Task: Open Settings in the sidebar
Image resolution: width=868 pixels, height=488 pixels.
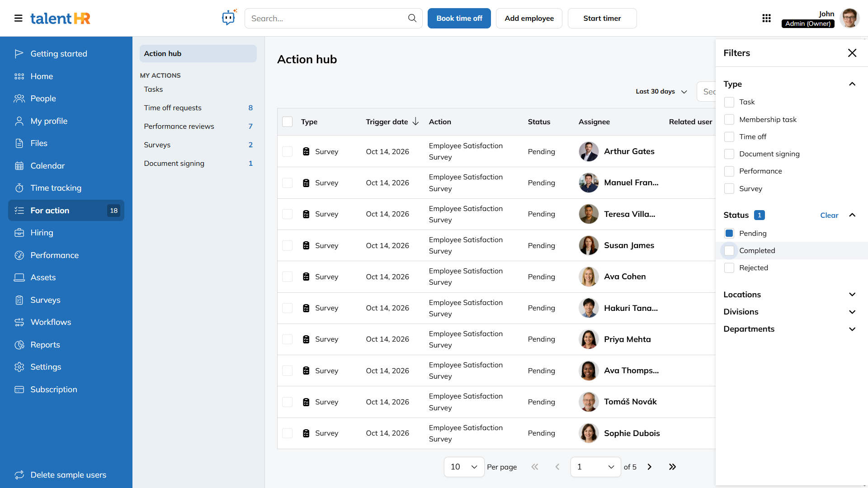Action: coord(66,367)
